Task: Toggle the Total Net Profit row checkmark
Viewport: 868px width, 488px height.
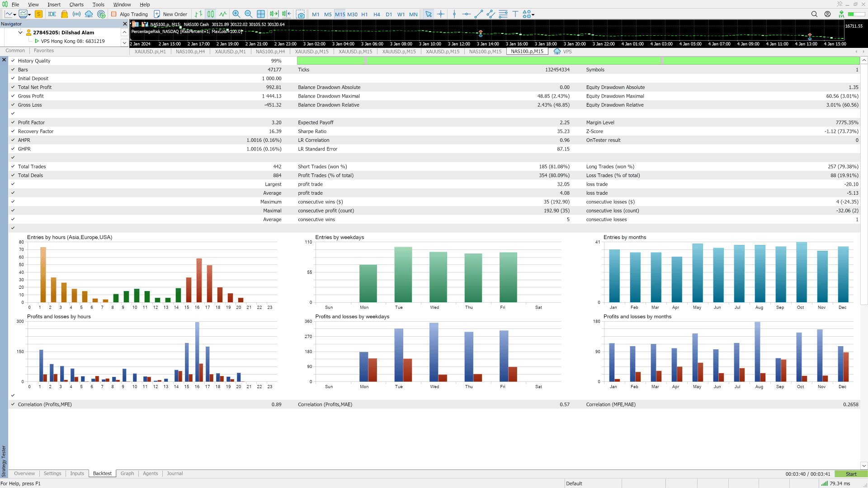Action: (13, 87)
